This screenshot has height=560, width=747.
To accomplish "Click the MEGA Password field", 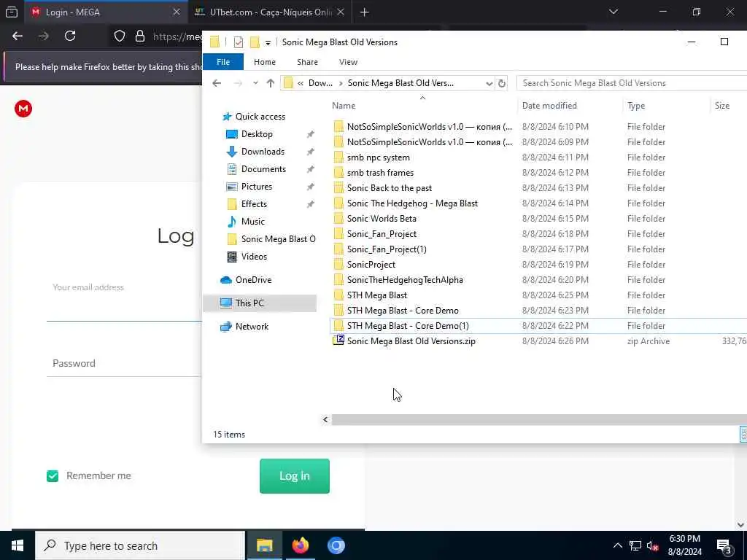I will tap(124, 363).
